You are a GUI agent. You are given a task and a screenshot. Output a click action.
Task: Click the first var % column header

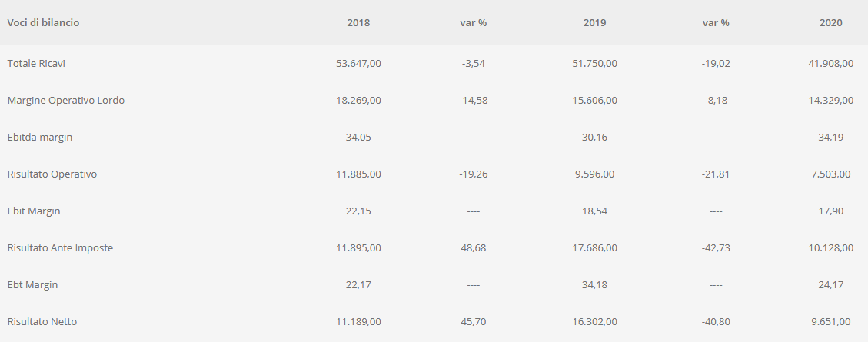[x=474, y=23]
